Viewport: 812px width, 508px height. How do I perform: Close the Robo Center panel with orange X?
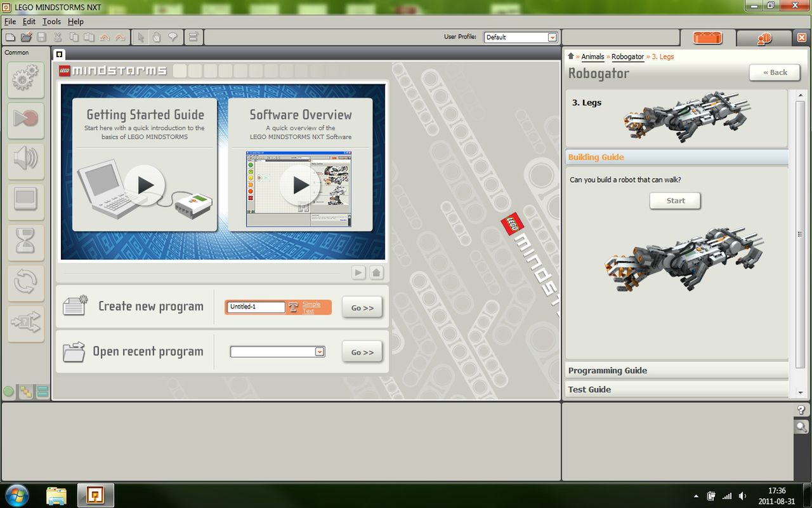[802, 38]
